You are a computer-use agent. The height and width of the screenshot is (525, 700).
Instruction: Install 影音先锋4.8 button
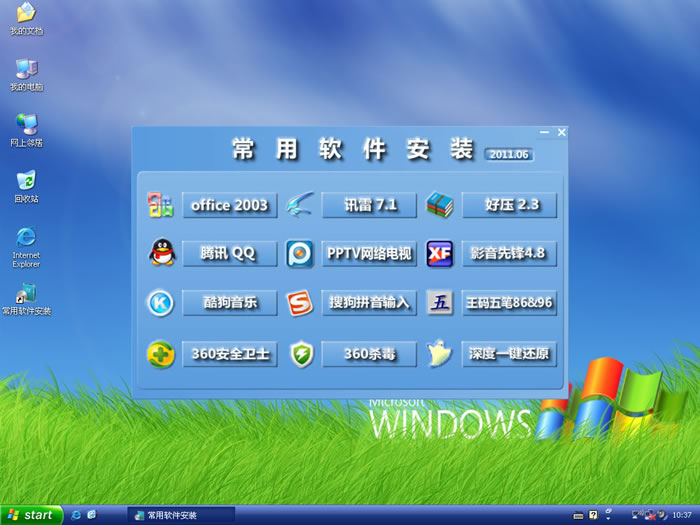(x=509, y=254)
